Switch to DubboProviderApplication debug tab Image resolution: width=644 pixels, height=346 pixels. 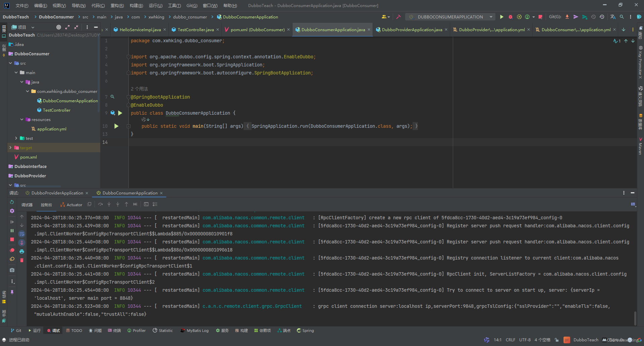[x=57, y=193]
